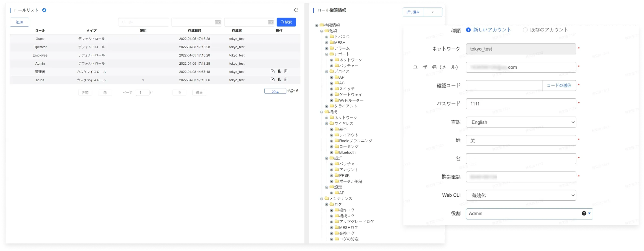Select the 新しいアカウント radio button
This screenshot has height=251, width=644.
pos(468,30)
